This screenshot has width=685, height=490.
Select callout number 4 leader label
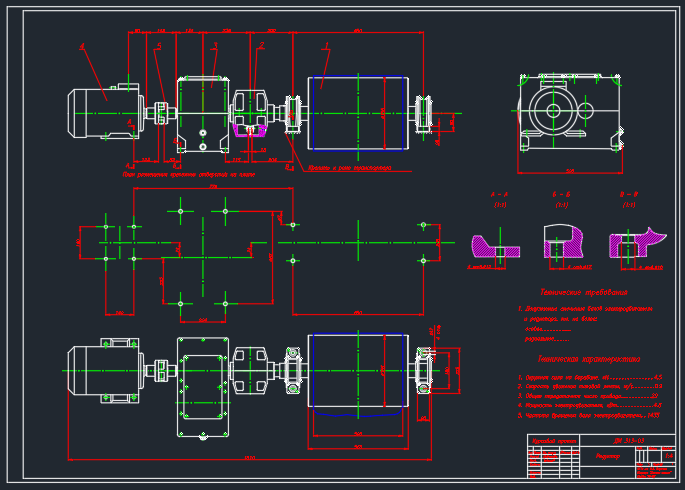point(82,46)
